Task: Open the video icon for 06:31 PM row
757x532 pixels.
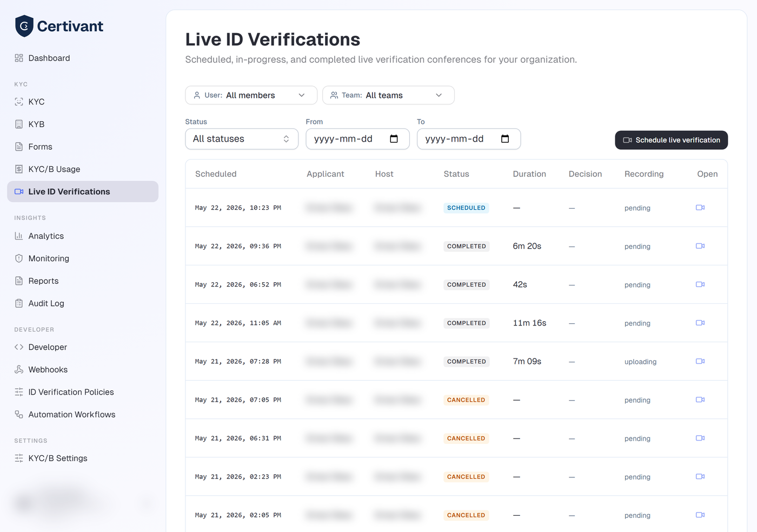Action: click(700, 438)
